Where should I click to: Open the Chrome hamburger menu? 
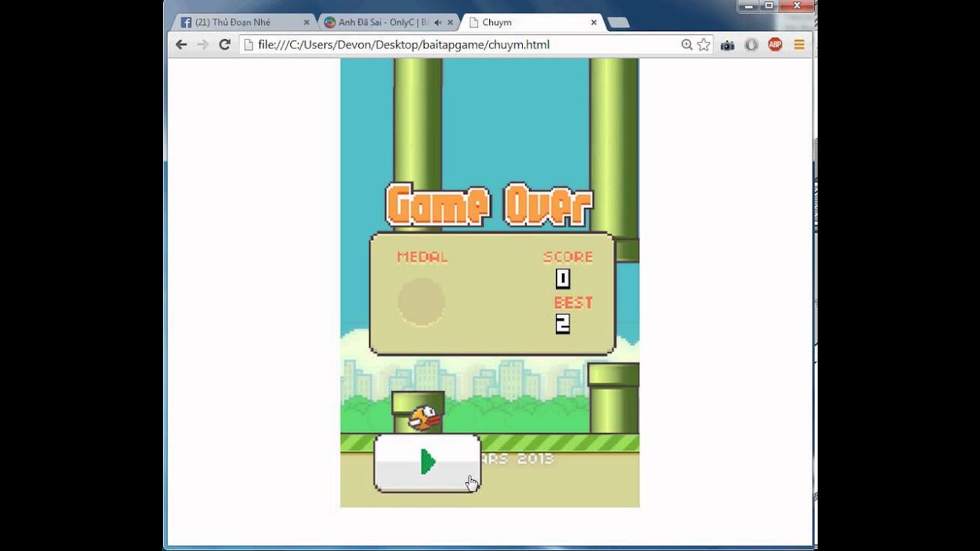click(799, 44)
